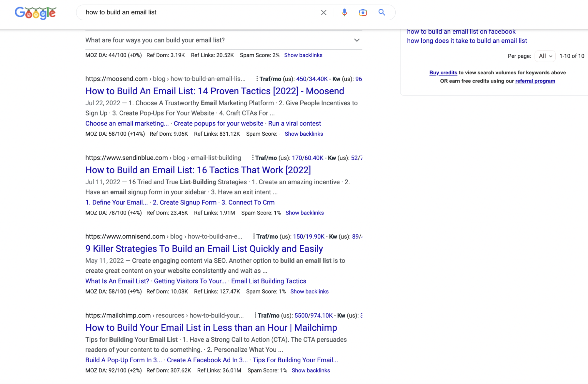This screenshot has height=384, width=588.
Task: Click the decorated Google doodle logo
Action: (35, 12)
